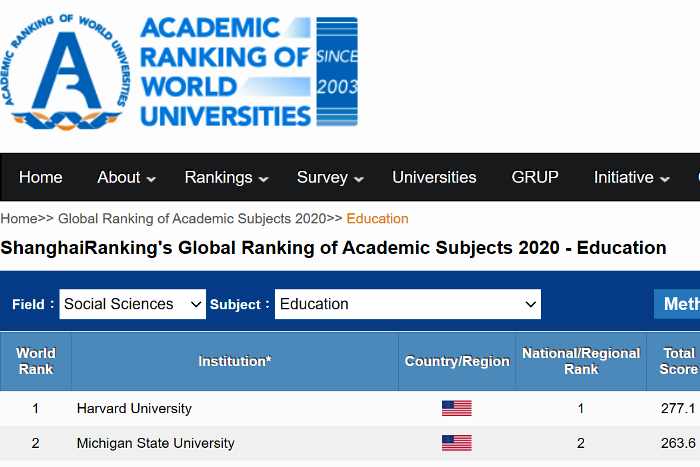Open the GRUP menu item
This screenshot has height=467, width=700.
(535, 177)
